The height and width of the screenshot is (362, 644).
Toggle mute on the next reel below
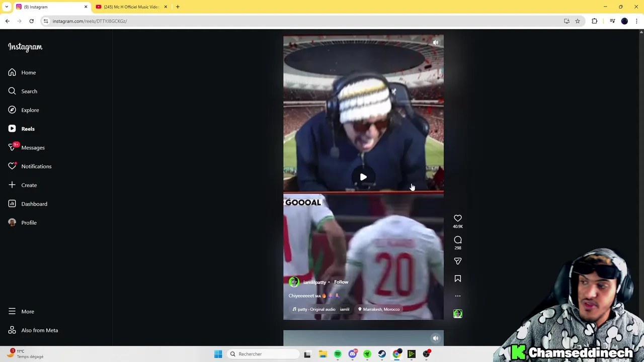(436, 338)
